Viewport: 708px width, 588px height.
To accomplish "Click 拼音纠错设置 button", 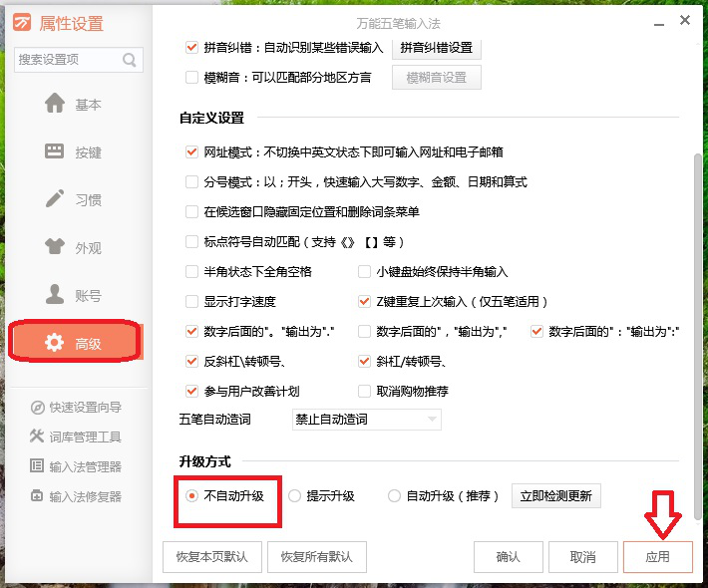I will 436,48.
